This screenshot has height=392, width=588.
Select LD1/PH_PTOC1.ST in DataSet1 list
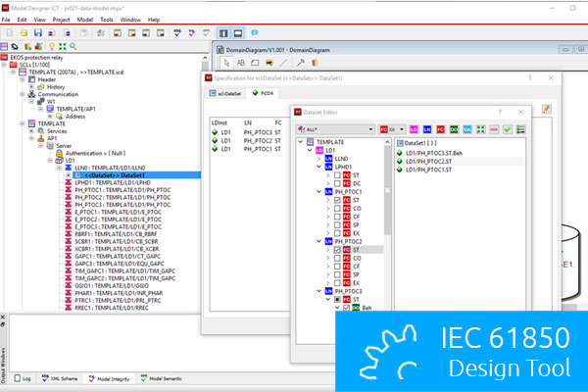pos(436,170)
